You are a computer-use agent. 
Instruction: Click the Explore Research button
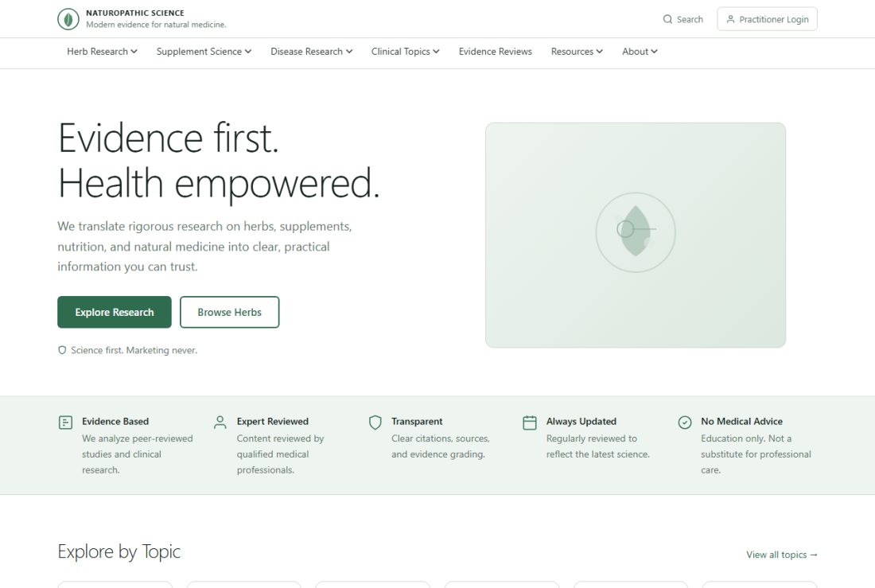pyautogui.click(x=115, y=312)
